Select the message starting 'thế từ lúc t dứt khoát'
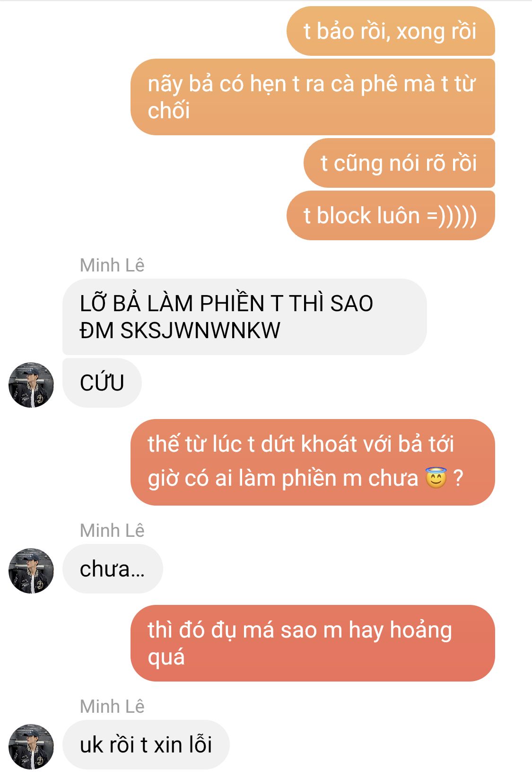This screenshot has height=778, width=532. 313,462
